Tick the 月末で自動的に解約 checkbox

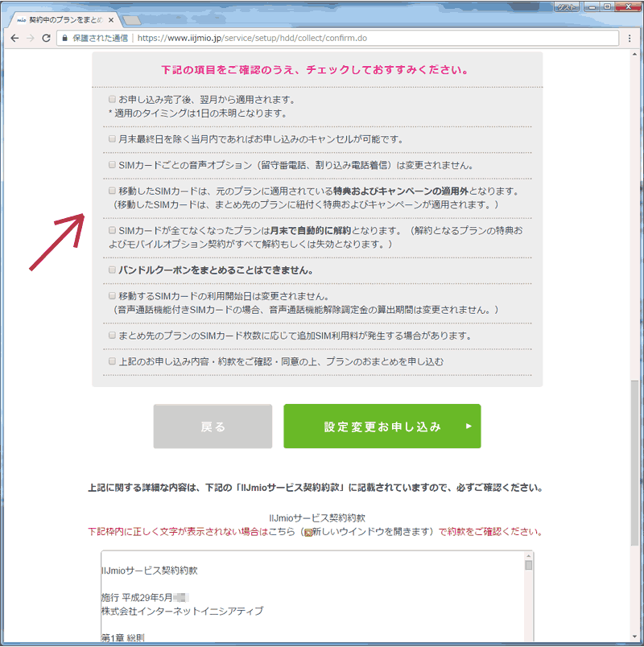click(x=113, y=231)
